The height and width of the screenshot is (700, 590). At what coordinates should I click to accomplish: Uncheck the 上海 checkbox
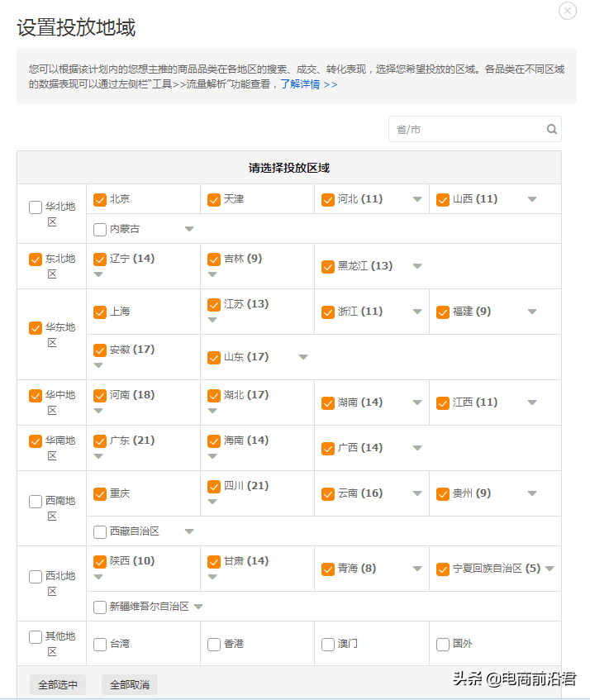(x=100, y=312)
